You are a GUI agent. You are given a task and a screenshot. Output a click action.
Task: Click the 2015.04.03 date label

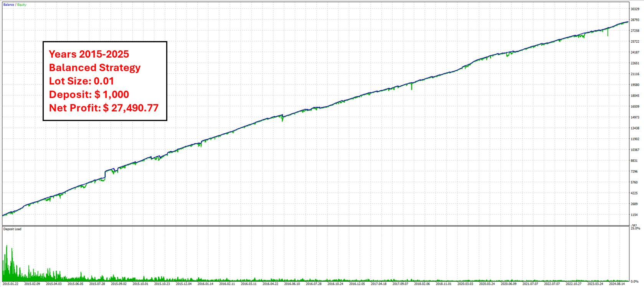tap(54, 284)
